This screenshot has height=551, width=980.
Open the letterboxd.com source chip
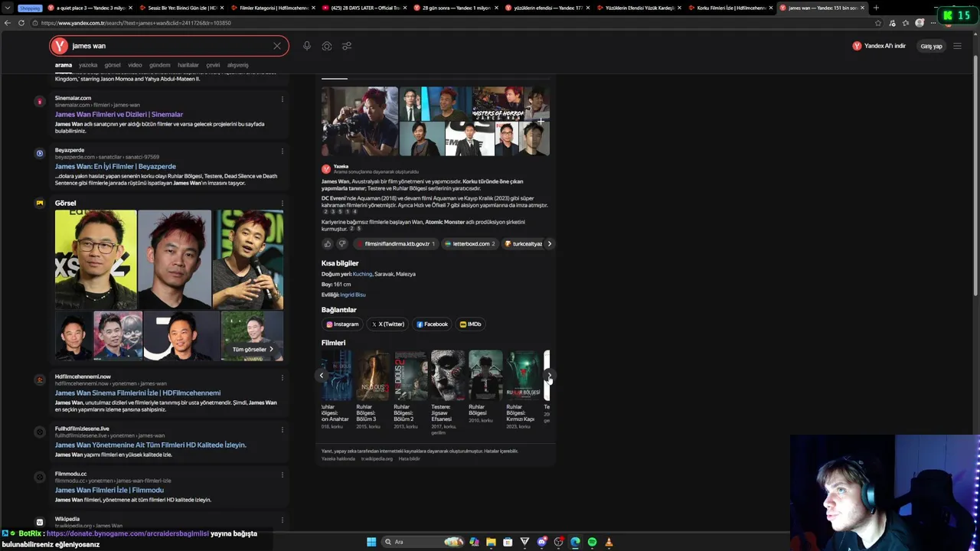470,244
